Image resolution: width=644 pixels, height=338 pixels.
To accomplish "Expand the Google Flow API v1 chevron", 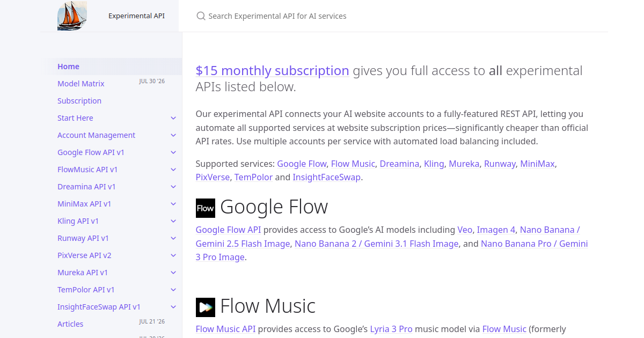I will point(173,152).
